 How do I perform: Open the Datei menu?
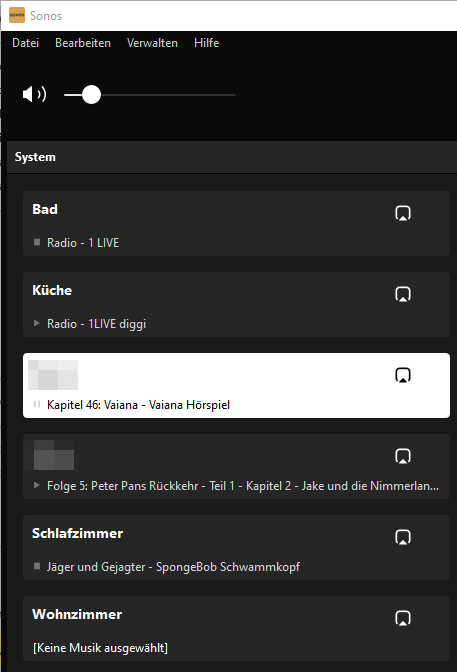click(26, 43)
